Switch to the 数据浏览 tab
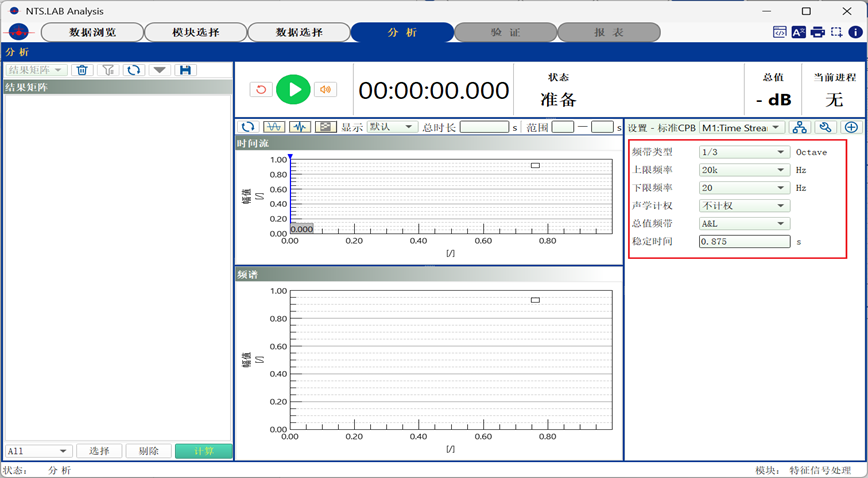Viewport: 868px width, 478px height. 92,32
